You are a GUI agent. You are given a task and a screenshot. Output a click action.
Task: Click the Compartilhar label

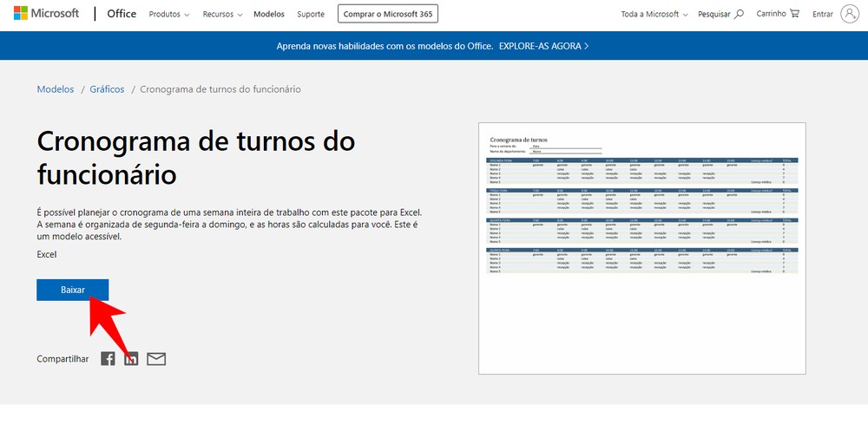[x=62, y=359]
